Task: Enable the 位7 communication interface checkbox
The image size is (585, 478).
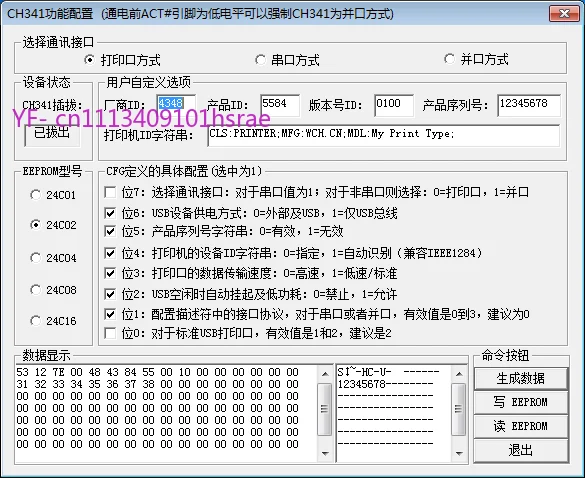Action: [110, 193]
